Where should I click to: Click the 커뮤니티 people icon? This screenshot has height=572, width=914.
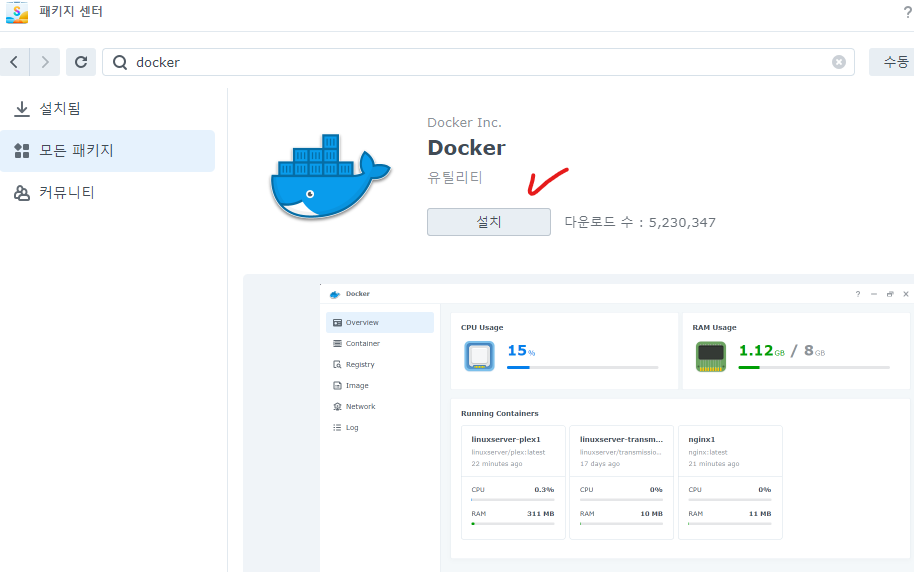click(22, 193)
